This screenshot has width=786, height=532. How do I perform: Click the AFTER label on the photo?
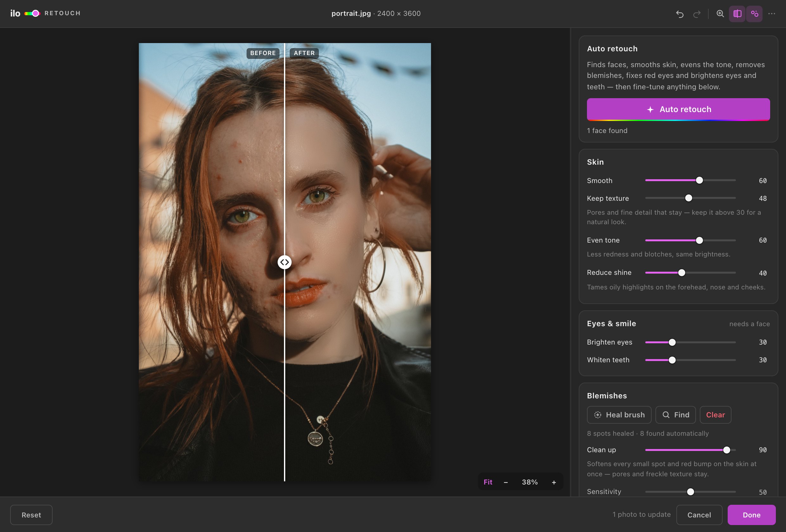(x=304, y=53)
